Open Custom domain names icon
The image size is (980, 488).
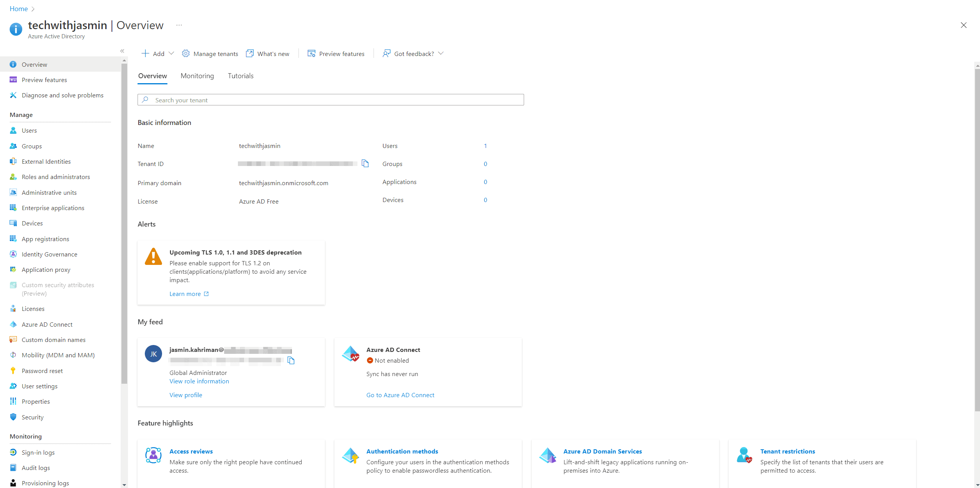tap(13, 340)
